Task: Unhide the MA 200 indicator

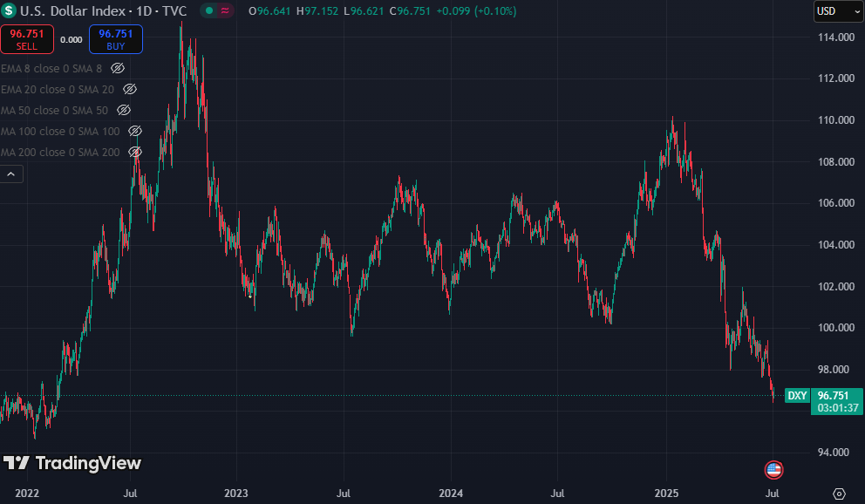Action: 135,153
